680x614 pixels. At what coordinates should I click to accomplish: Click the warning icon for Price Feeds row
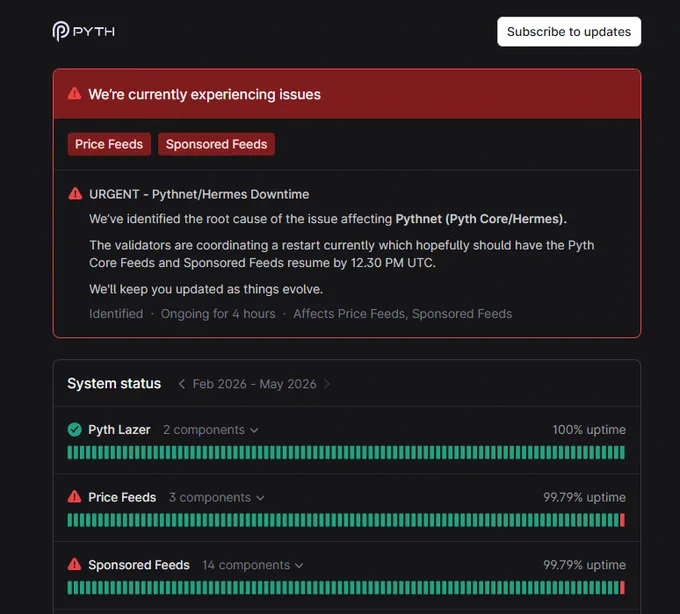pyautogui.click(x=75, y=496)
